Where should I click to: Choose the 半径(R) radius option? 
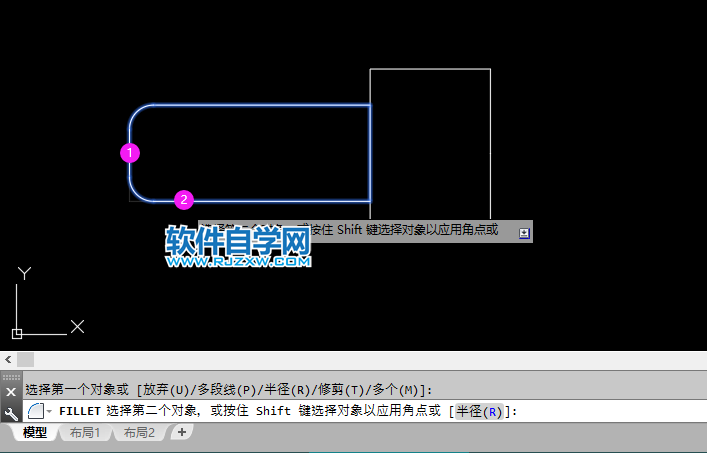tap(478, 412)
